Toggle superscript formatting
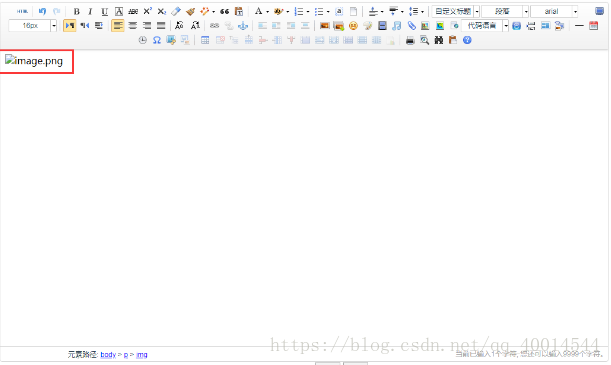611x365 pixels. (x=147, y=11)
